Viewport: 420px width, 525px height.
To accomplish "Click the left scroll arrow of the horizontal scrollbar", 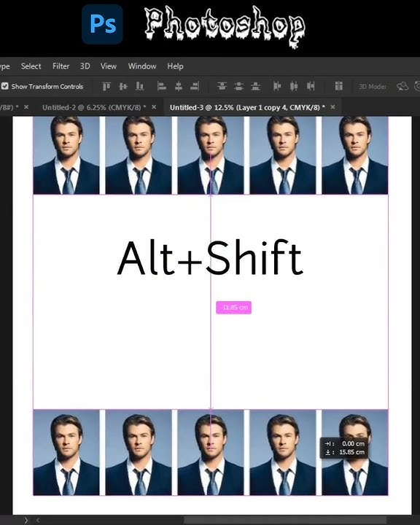I will (38, 521).
